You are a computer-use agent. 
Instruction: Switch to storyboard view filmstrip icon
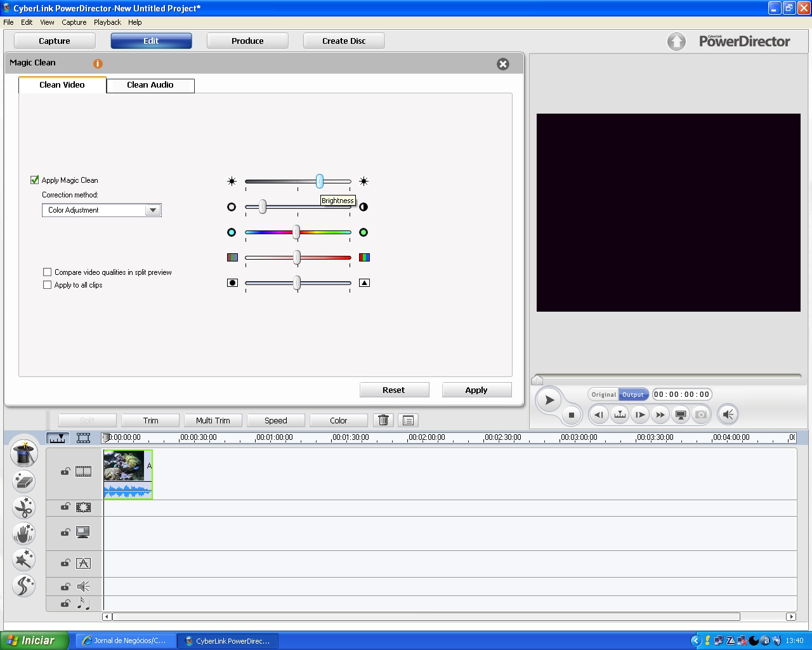pyautogui.click(x=84, y=438)
